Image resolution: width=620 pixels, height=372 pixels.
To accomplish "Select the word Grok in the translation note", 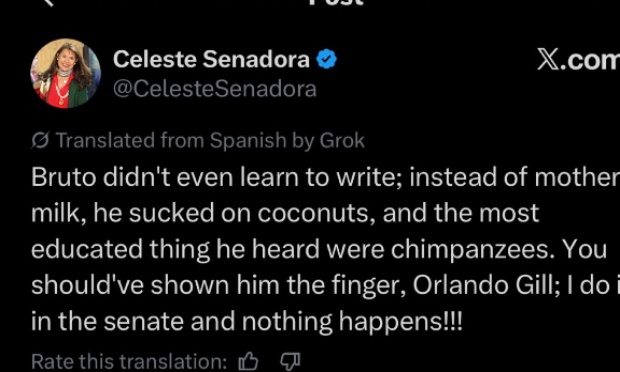I will coord(342,141).
